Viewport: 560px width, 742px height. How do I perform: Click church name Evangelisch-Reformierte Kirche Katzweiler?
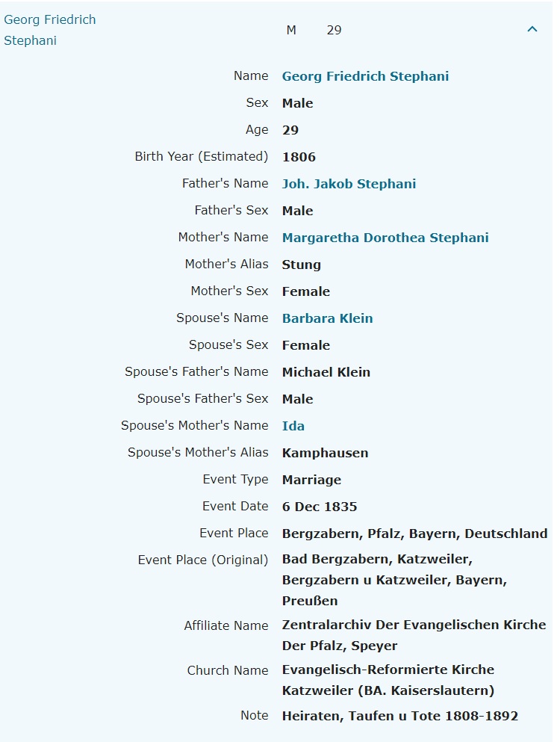coord(388,680)
